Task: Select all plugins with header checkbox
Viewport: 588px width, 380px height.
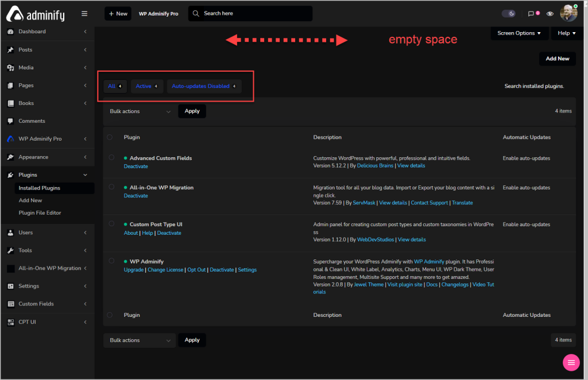Action: (x=110, y=137)
